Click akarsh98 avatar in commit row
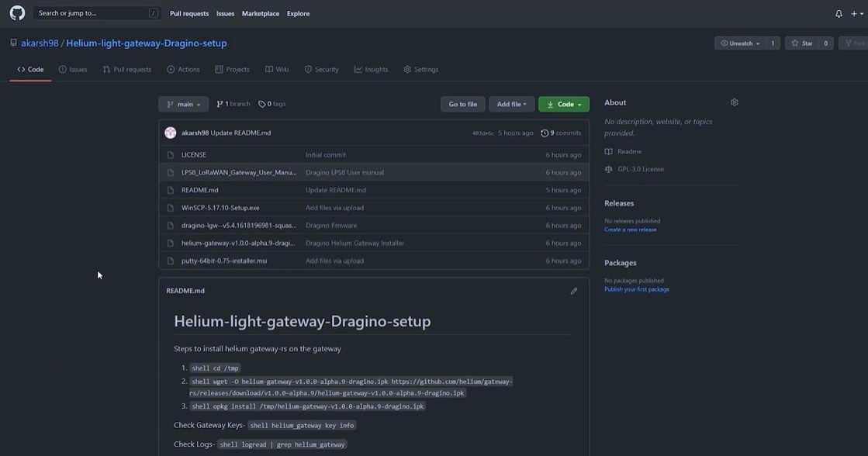The height and width of the screenshot is (456, 868). click(x=171, y=133)
